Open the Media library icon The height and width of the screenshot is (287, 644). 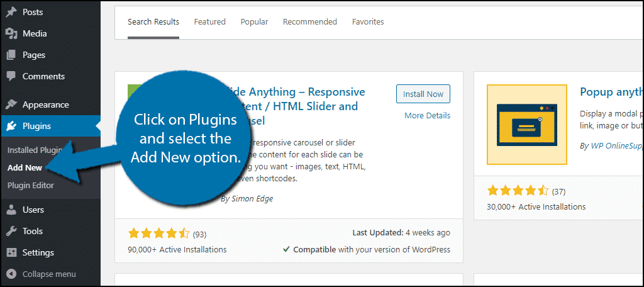(x=11, y=34)
